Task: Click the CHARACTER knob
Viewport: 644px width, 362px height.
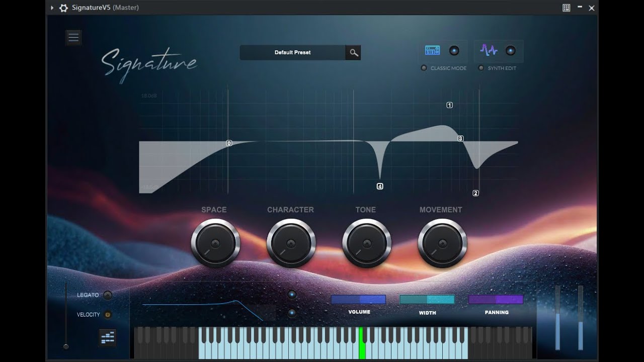Action: coord(291,243)
